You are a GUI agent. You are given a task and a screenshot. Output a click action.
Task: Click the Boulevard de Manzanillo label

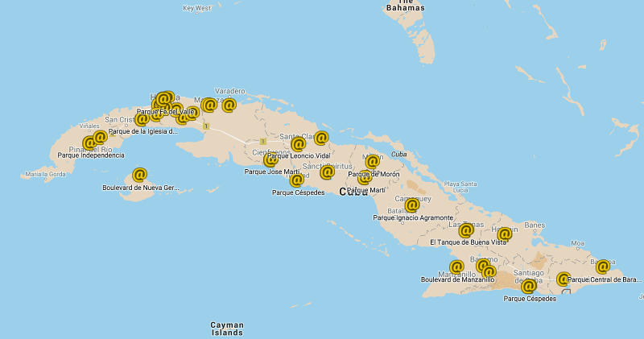(457, 280)
